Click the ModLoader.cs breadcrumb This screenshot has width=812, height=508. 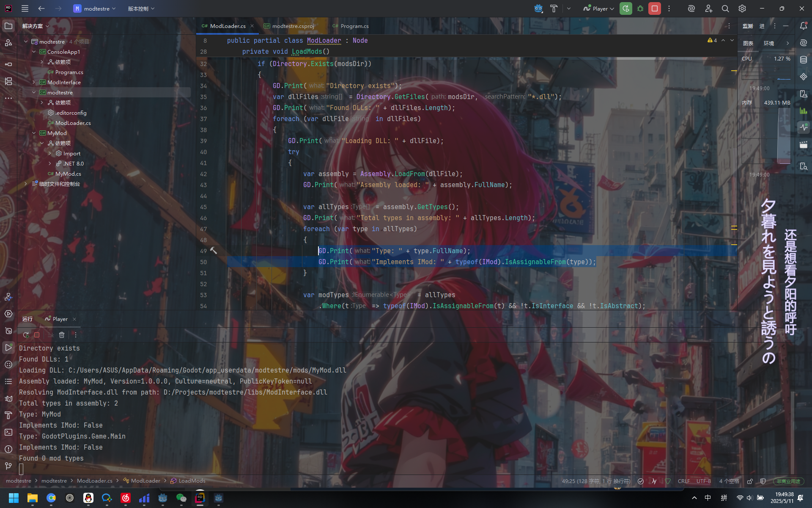click(x=95, y=481)
